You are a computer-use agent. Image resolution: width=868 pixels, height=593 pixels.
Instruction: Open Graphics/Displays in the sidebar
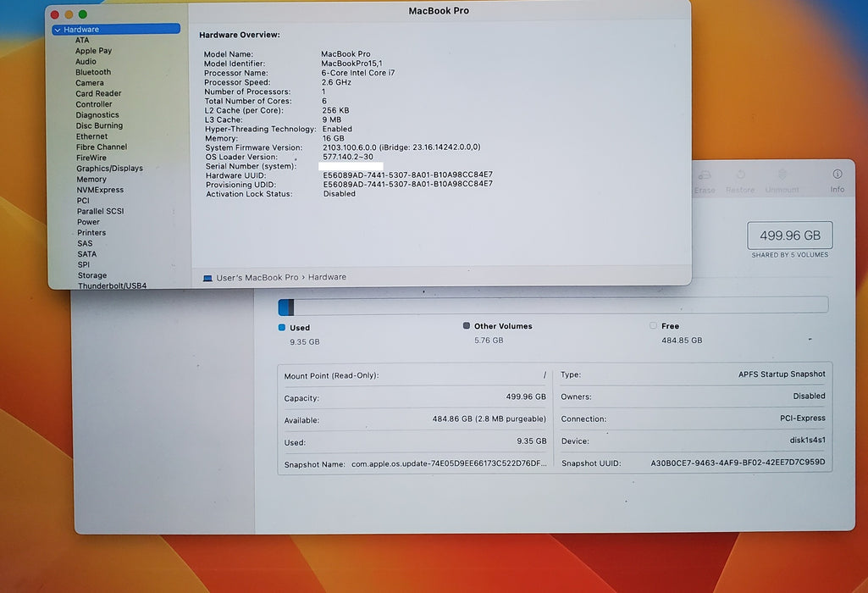point(109,169)
